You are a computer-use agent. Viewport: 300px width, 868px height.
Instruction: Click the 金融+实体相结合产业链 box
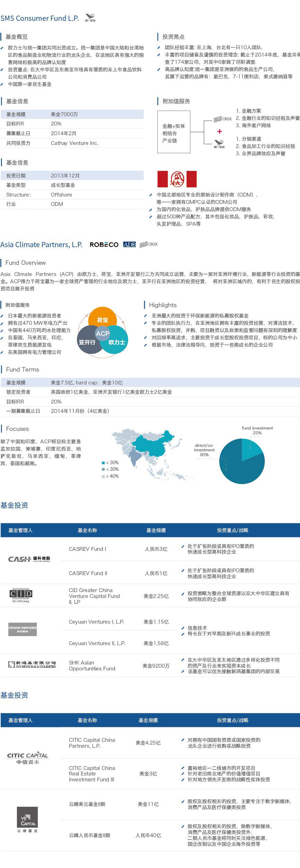click(x=174, y=132)
